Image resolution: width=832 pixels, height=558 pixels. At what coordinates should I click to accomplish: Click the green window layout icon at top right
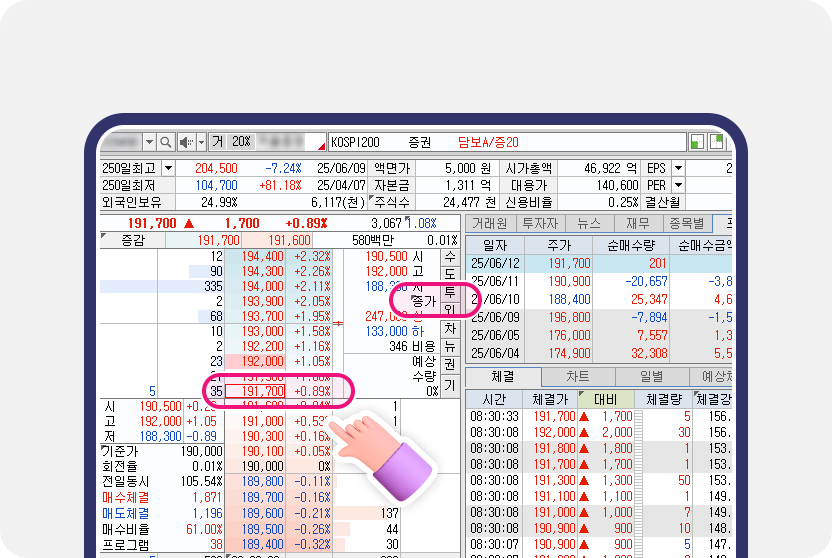pos(697,142)
